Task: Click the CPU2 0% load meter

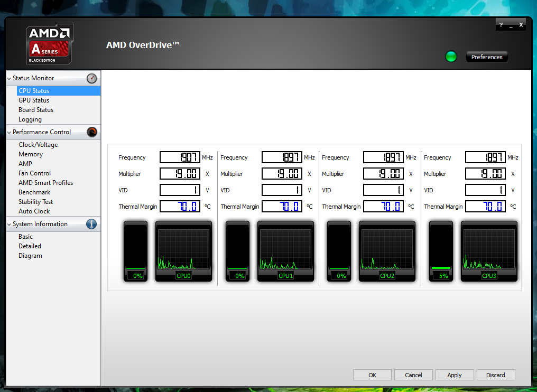Action: tap(339, 251)
